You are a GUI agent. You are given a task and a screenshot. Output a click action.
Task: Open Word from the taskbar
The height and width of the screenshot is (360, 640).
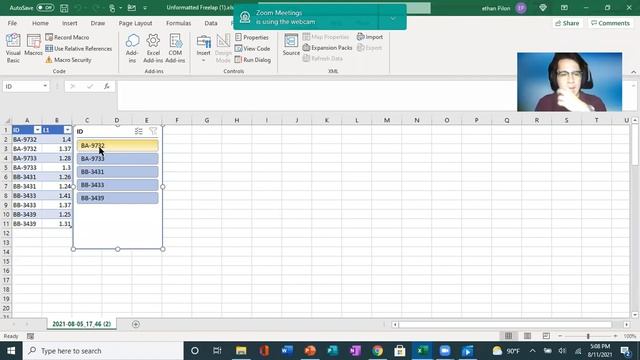point(287,351)
